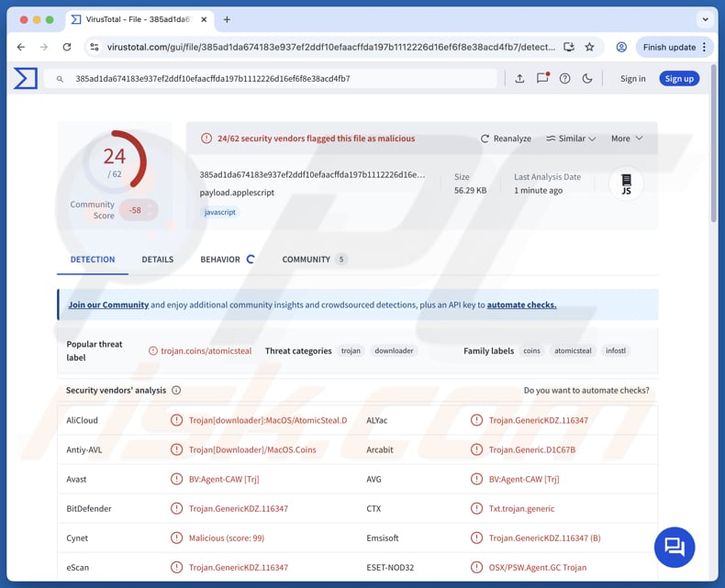Open the Chrome tab list chevron

click(x=705, y=19)
